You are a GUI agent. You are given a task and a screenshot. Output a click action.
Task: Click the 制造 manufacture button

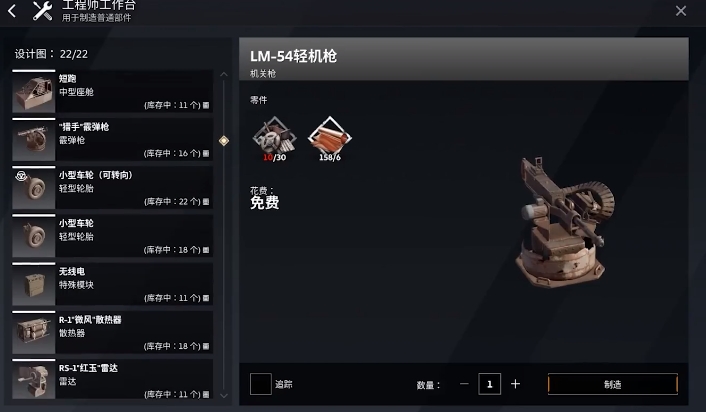point(613,384)
